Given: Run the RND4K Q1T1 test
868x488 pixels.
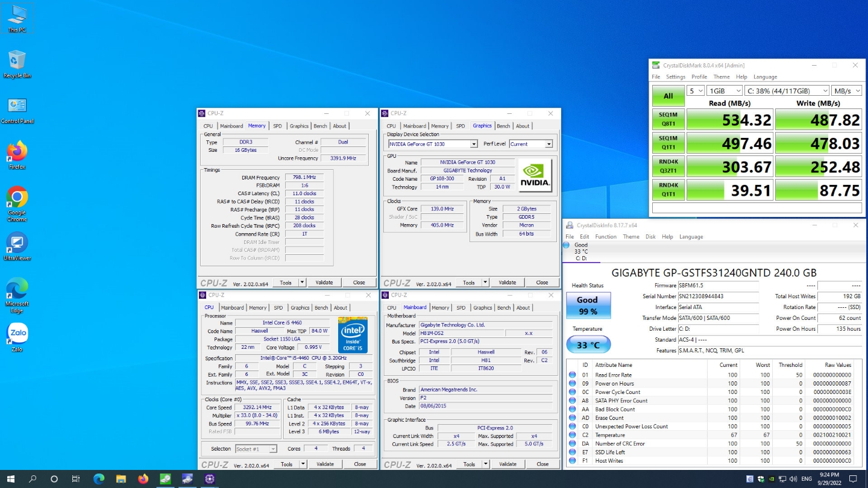Looking at the screenshot, I should coord(668,190).
